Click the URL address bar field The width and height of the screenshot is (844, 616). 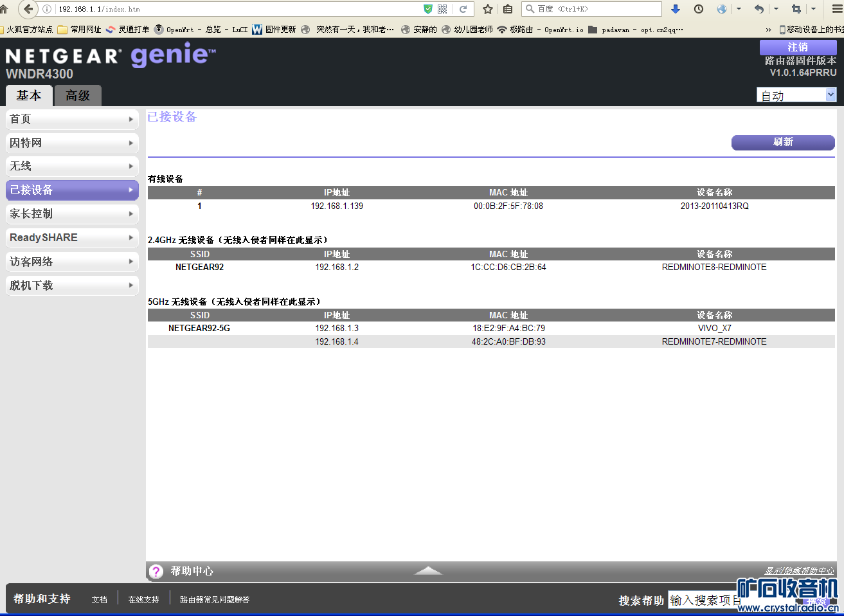coord(238,9)
